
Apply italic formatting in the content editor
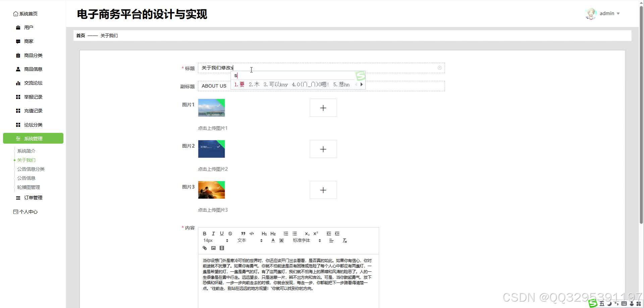coord(213,234)
